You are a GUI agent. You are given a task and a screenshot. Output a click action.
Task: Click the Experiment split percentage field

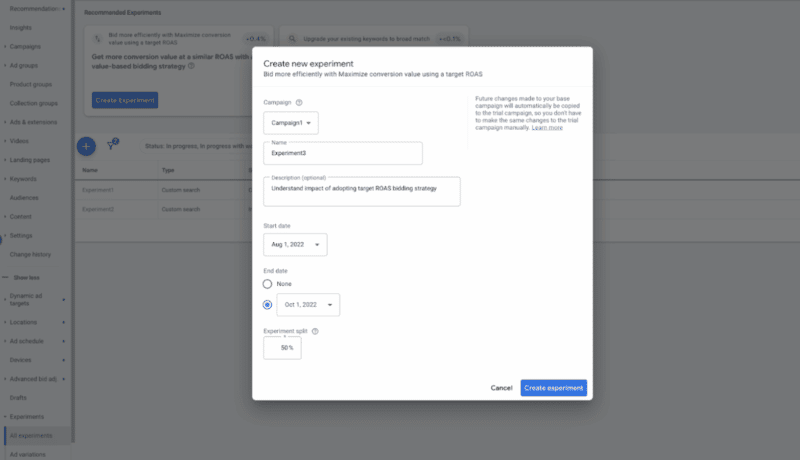283,348
